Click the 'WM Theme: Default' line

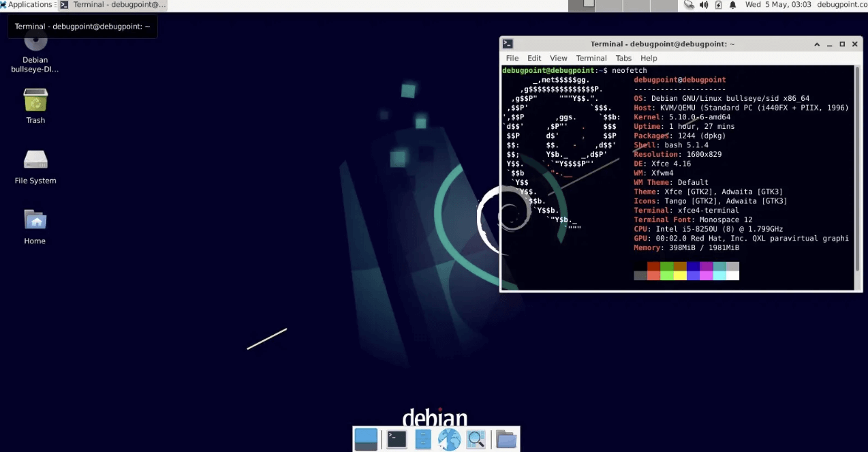[671, 182]
